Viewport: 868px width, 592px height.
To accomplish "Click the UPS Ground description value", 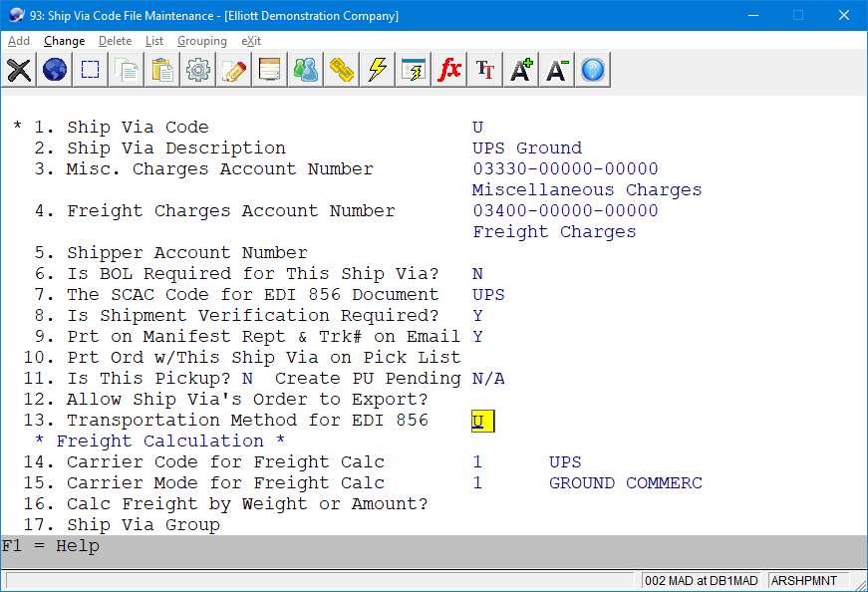I will (527, 148).
